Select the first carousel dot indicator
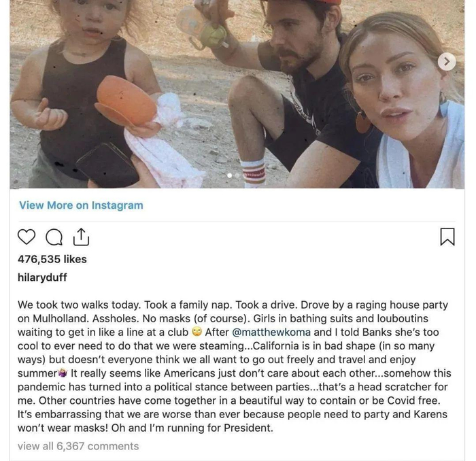 [x=229, y=175]
